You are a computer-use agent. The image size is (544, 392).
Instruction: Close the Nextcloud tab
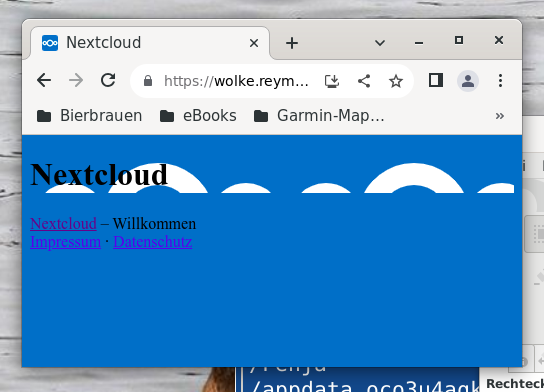[x=254, y=43]
